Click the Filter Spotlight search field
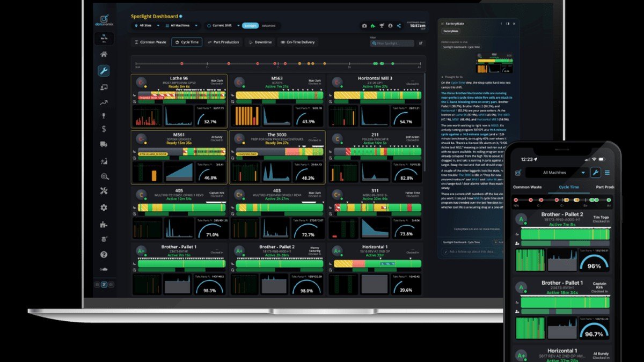Viewport: 644px width, 362px height. point(392,43)
